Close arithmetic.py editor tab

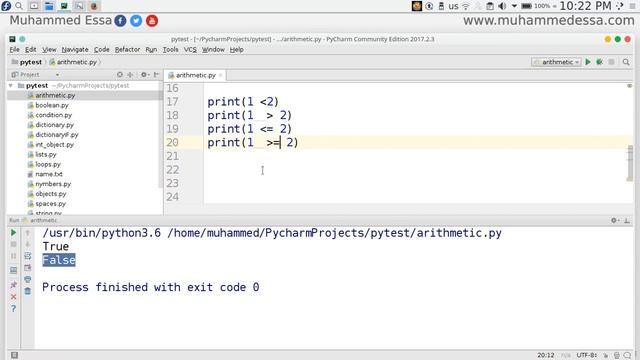pyautogui.click(x=221, y=75)
